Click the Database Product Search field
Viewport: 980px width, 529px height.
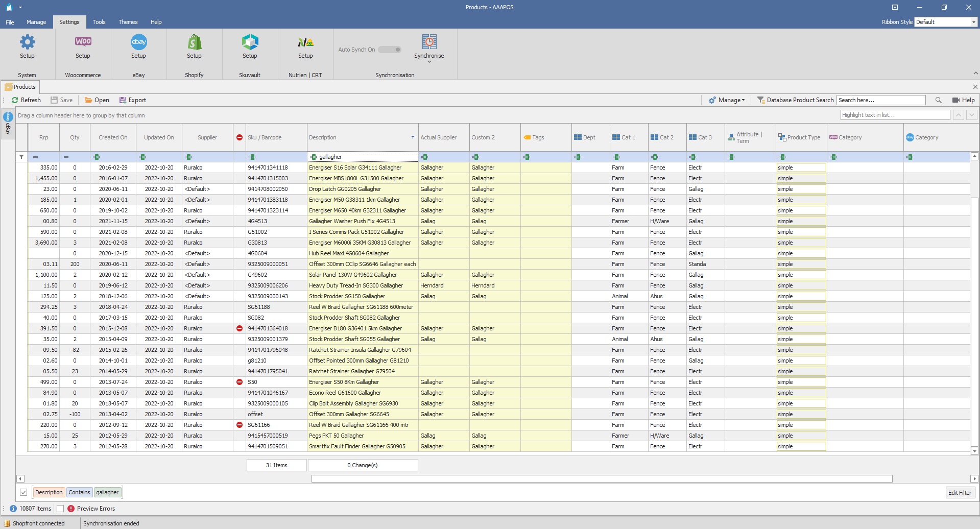pos(881,100)
